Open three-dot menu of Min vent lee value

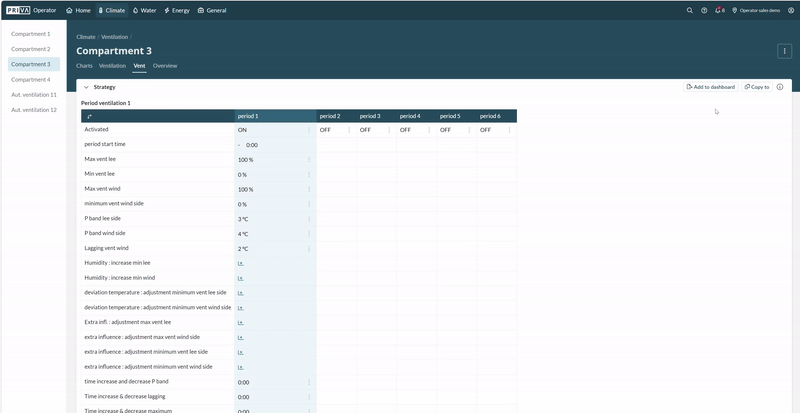tap(309, 175)
